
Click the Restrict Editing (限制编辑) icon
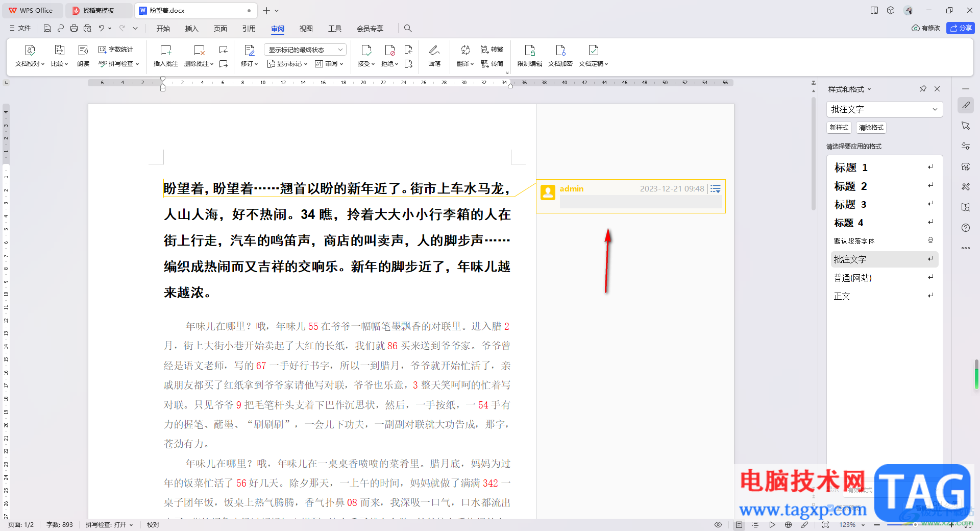pyautogui.click(x=529, y=51)
